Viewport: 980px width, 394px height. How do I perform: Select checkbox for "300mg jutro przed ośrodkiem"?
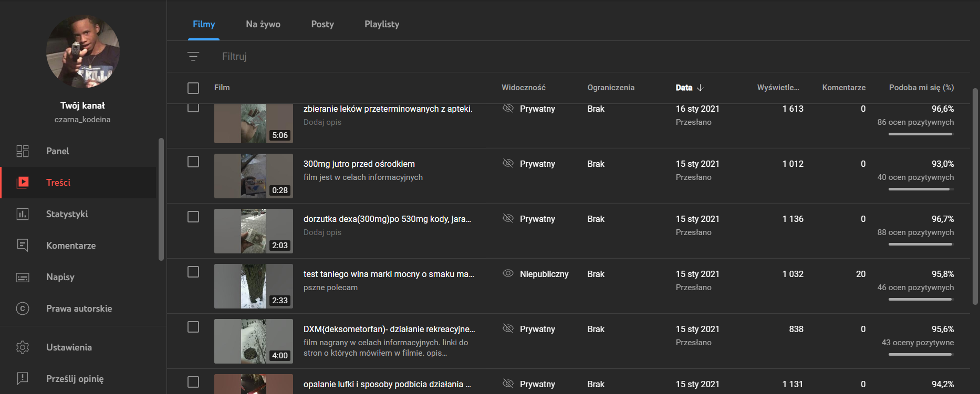(193, 162)
